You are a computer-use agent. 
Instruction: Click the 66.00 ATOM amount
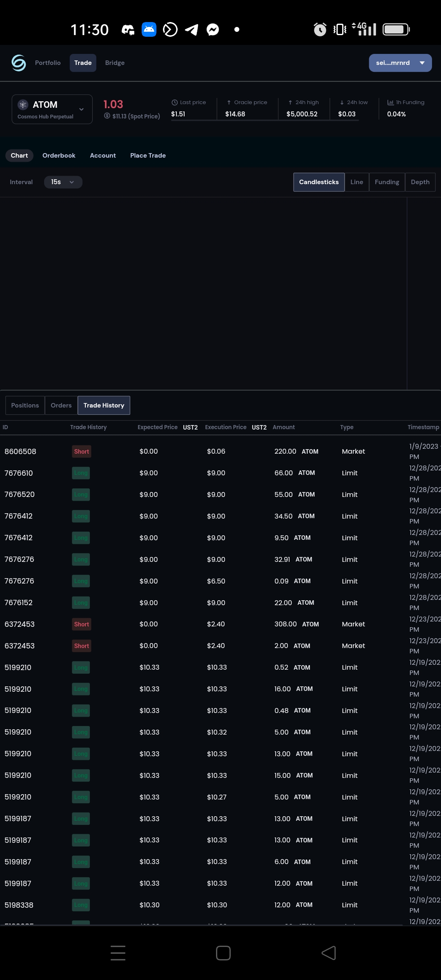(x=295, y=473)
